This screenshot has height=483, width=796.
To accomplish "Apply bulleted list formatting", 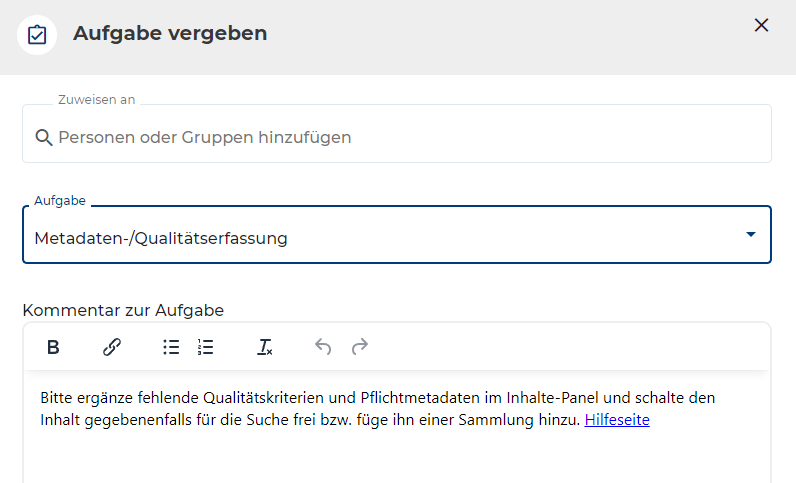I will [171, 347].
